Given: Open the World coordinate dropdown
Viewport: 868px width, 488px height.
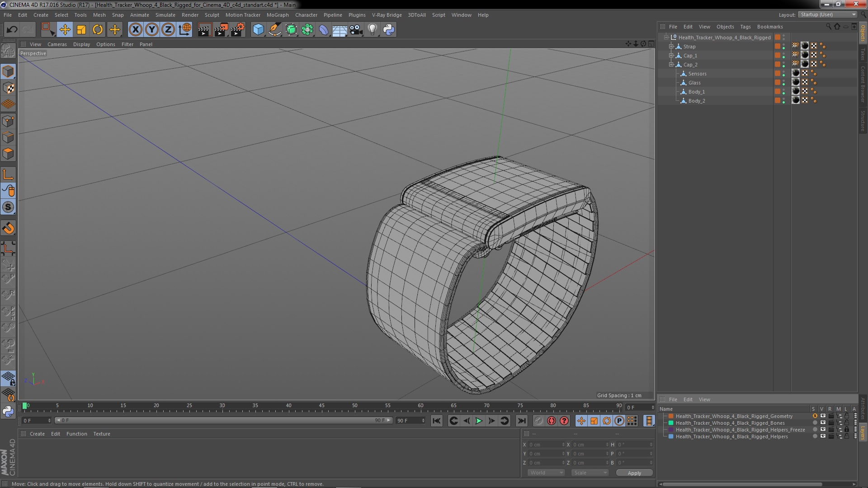Looking at the screenshot, I should point(546,473).
